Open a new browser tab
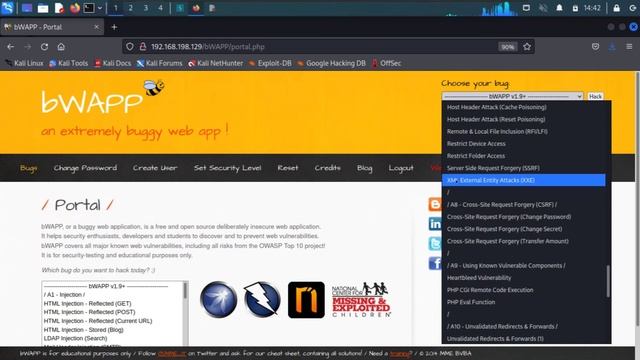The width and height of the screenshot is (640, 360). 114,27
